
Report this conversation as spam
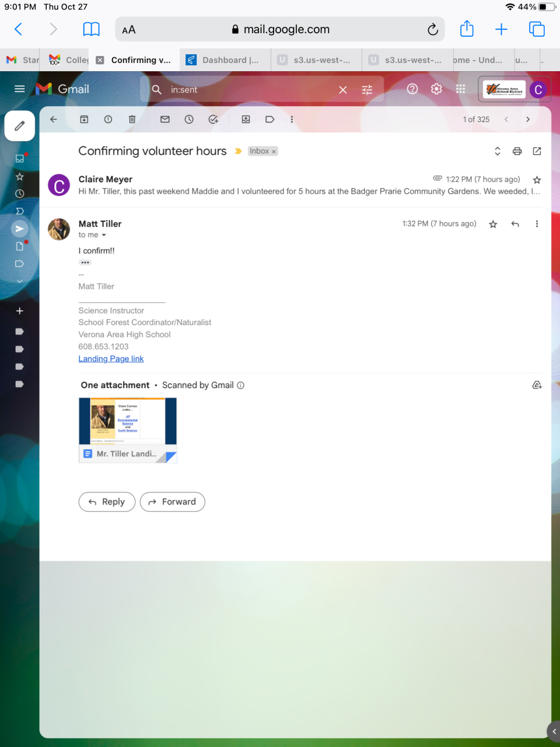108,119
